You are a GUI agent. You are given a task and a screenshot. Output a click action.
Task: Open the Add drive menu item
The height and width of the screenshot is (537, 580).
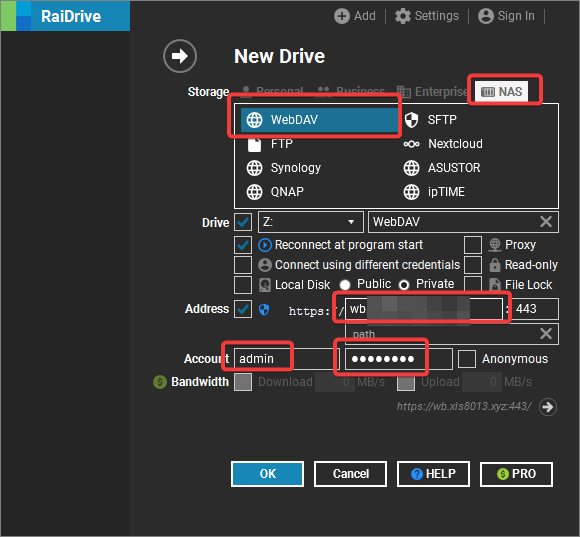(x=355, y=16)
